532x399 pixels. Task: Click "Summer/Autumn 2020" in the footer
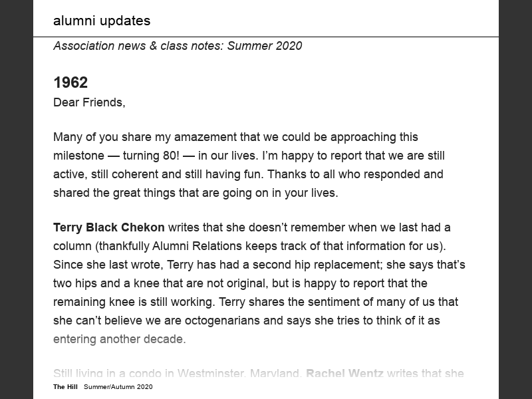(x=118, y=387)
